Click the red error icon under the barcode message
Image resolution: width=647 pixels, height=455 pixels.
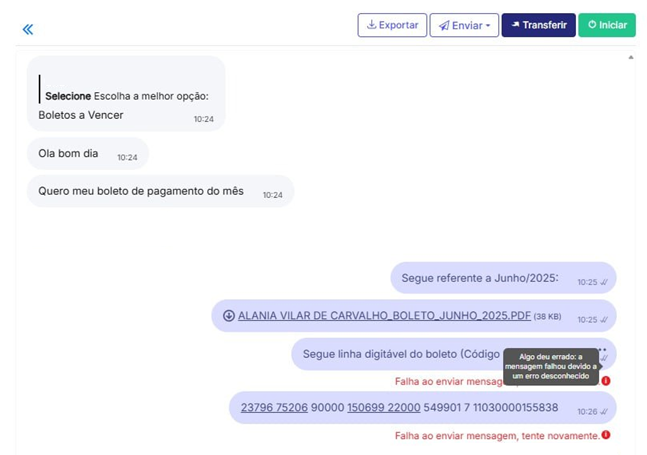point(606,435)
